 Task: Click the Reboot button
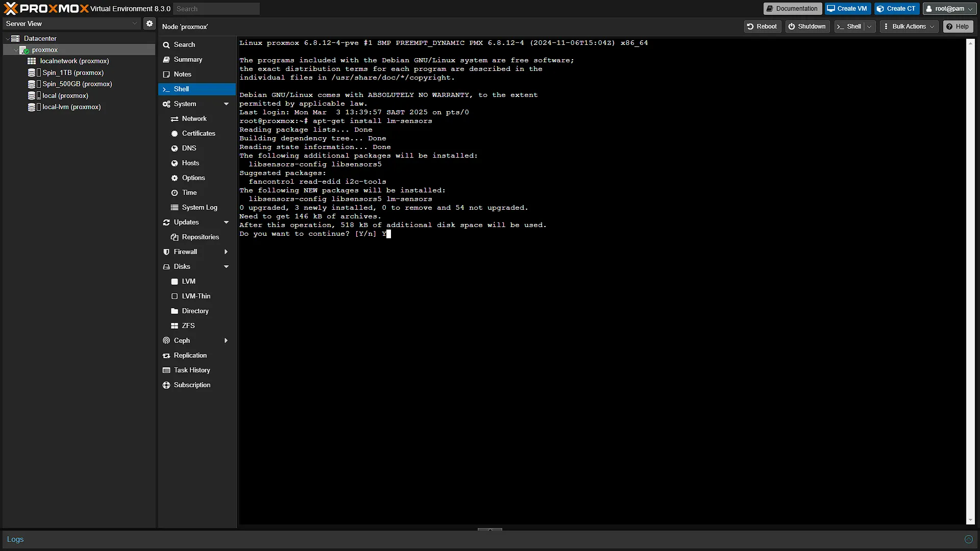click(x=763, y=27)
